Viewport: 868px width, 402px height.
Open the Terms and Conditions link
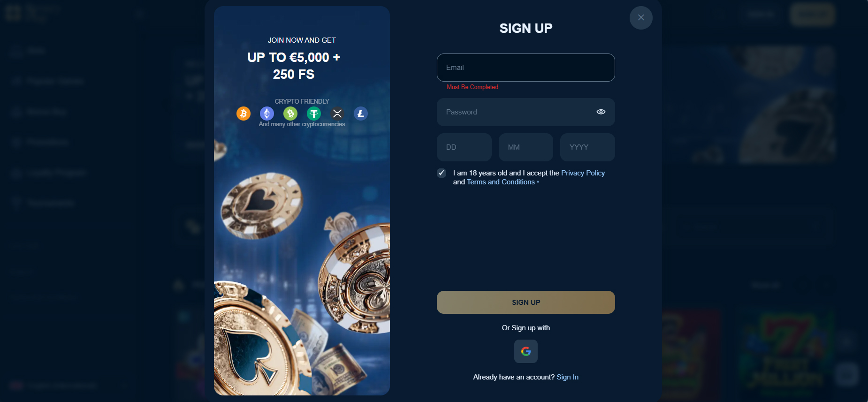tap(501, 182)
